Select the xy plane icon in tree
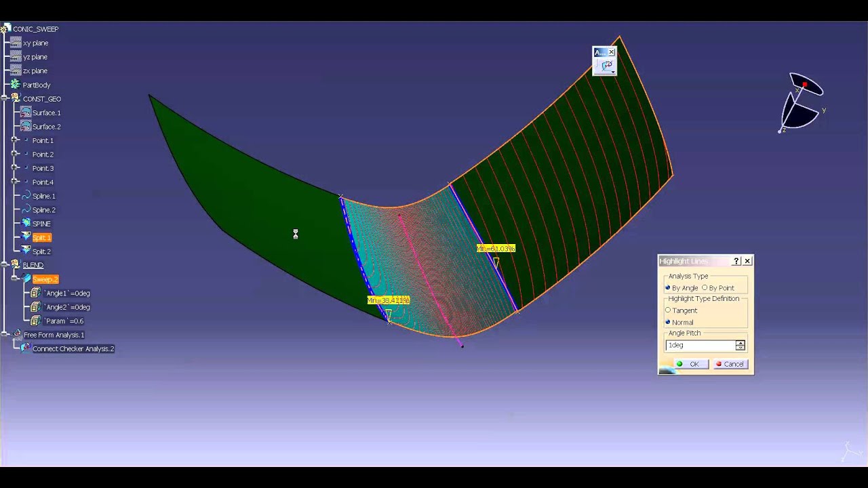Screen dimensions: 868x488 (x=16, y=43)
